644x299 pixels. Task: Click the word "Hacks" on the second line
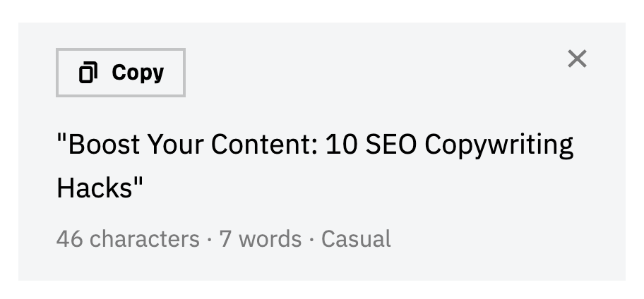point(95,188)
